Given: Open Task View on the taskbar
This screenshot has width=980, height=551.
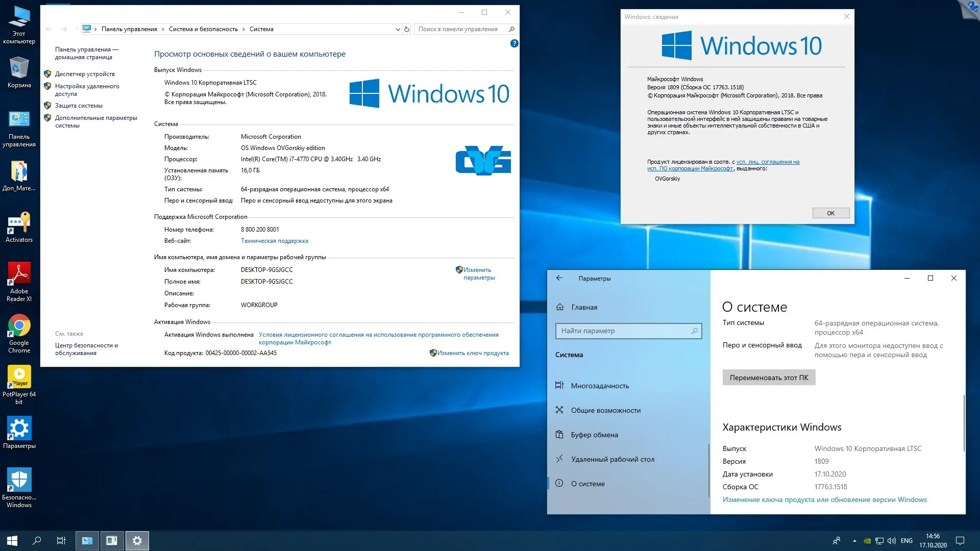Looking at the screenshot, I should 61,541.
